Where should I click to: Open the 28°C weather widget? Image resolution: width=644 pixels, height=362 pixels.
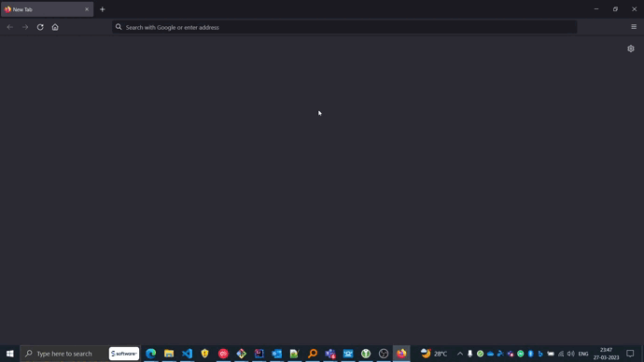(434, 354)
